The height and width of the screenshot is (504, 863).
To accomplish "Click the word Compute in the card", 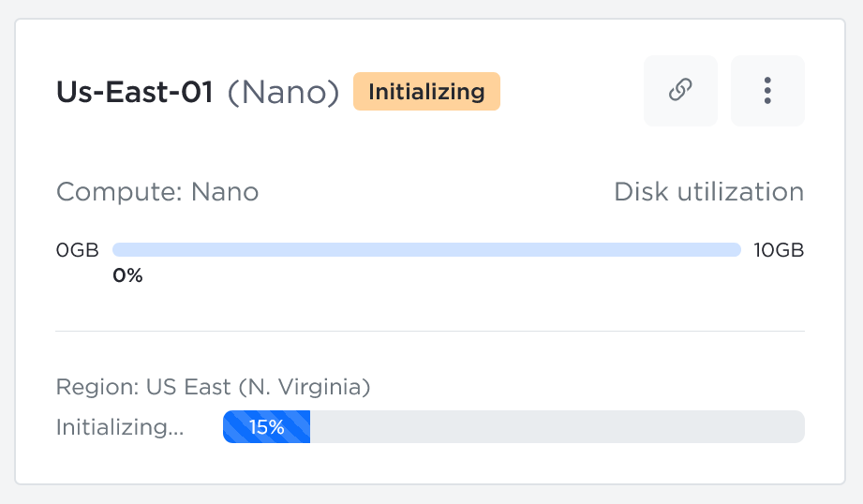I will [117, 192].
